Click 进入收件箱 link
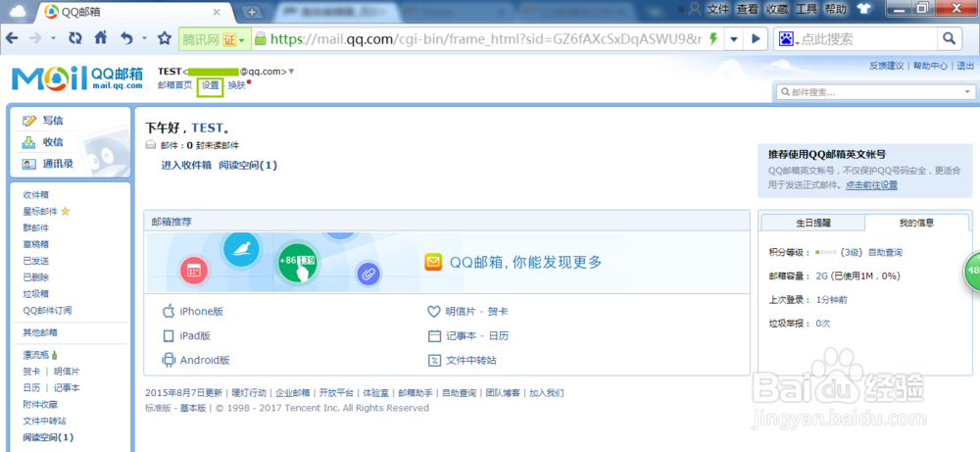Viewport: 980px width, 452px height. pos(186,165)
